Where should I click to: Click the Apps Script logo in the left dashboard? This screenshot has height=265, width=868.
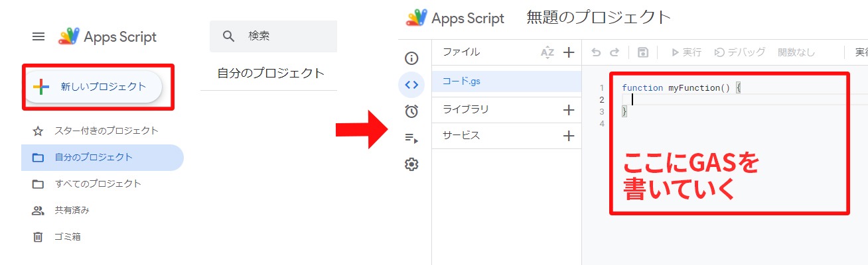[108, 37]
